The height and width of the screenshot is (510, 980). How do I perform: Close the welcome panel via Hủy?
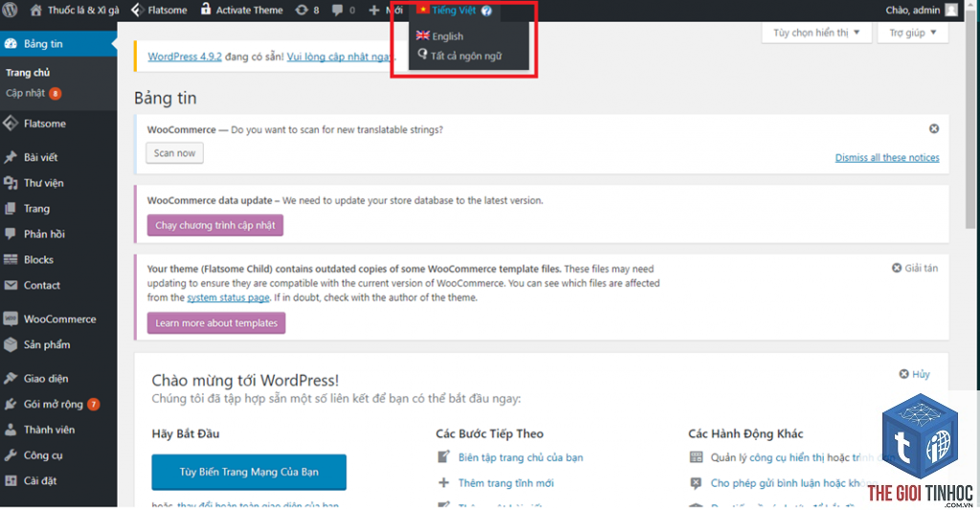point(914,374)
